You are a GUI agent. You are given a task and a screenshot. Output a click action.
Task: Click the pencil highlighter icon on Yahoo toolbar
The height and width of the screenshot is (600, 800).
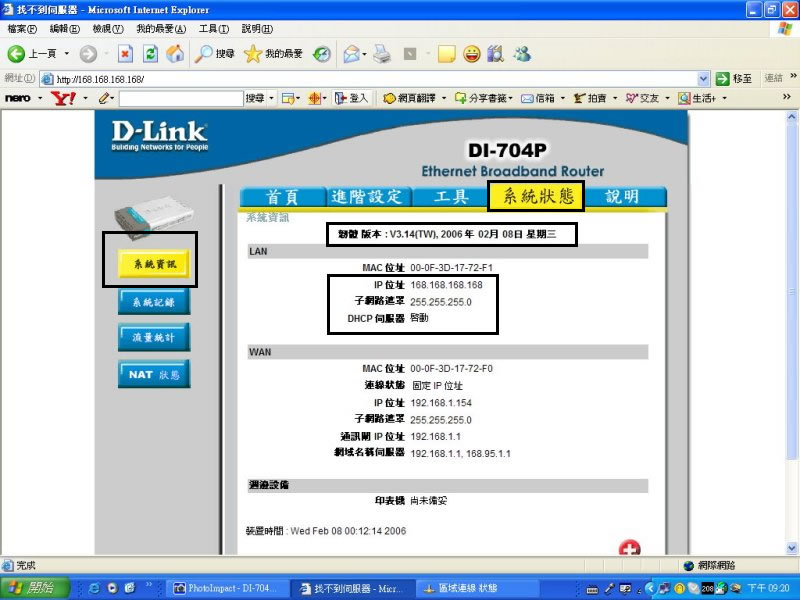105,97
